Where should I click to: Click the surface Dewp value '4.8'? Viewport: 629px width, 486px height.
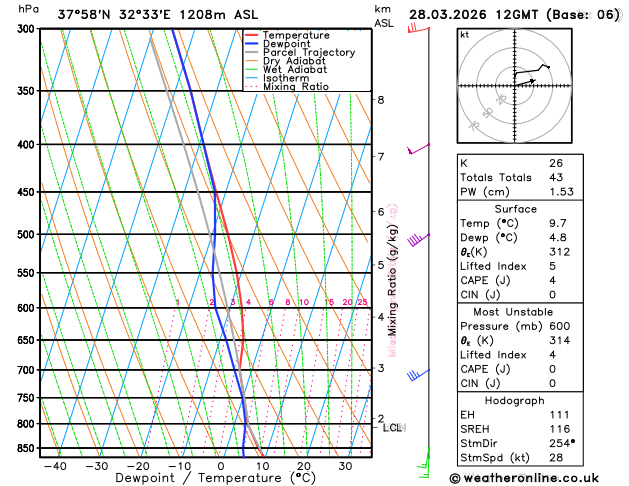pyautogui.click(x=558, y=238)
